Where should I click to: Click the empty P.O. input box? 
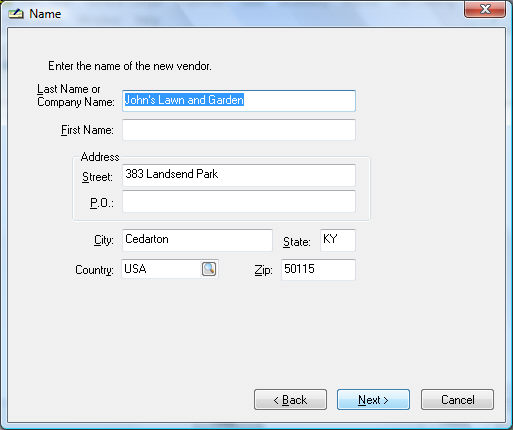(x=239, y=201)
